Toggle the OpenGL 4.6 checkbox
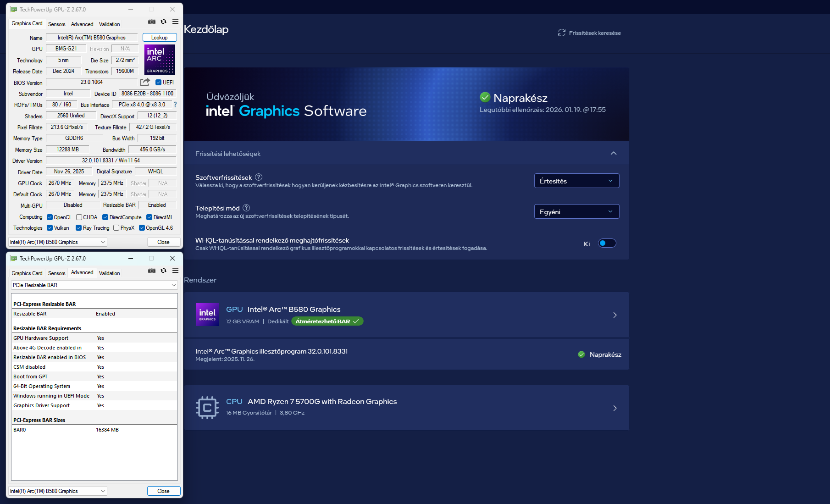Viewport: 830px width, 504px height. click(142, 228)
